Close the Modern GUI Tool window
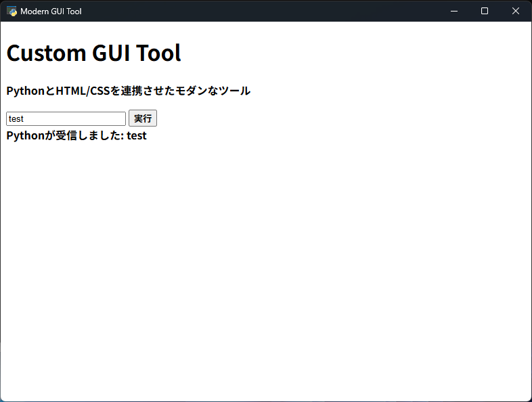Screen dimensions: 532x402 (516, 11)
